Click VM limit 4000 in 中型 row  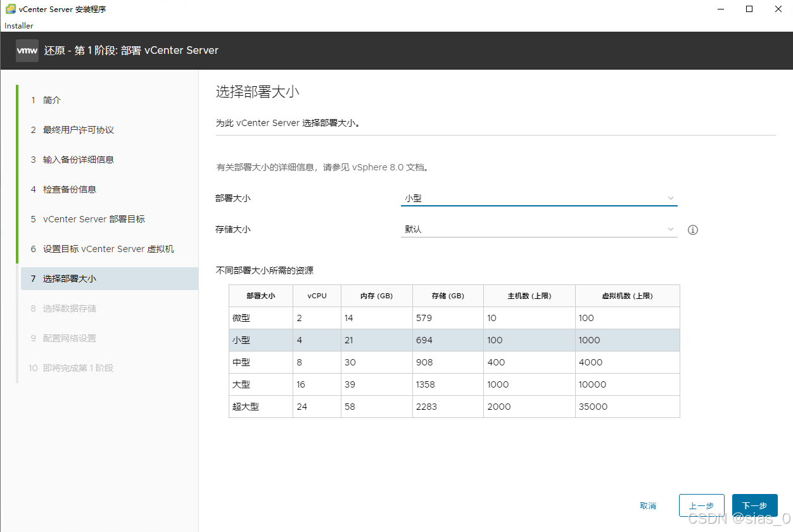(x=590, y=362)
